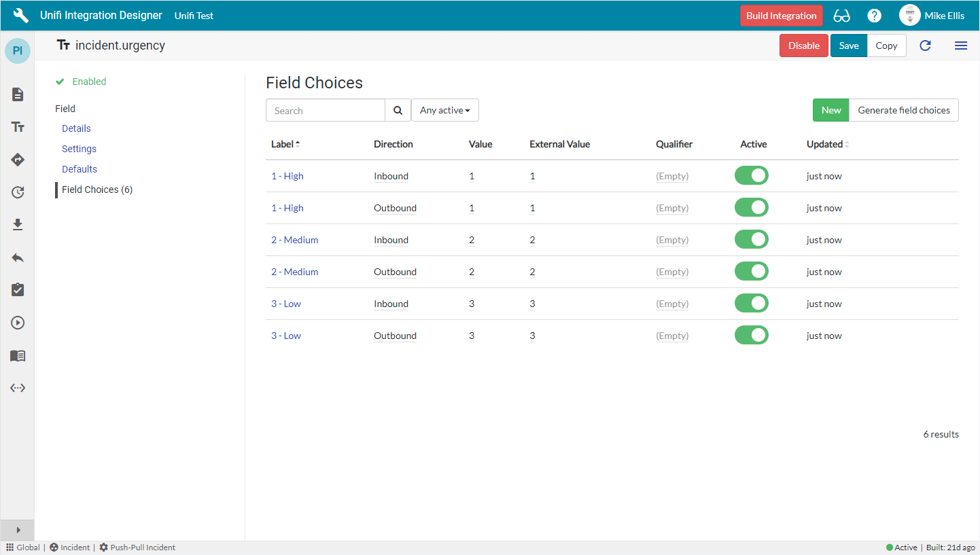Turn off Active for 3 - Low Outbound
980x555 pixels.
point(751,336)
